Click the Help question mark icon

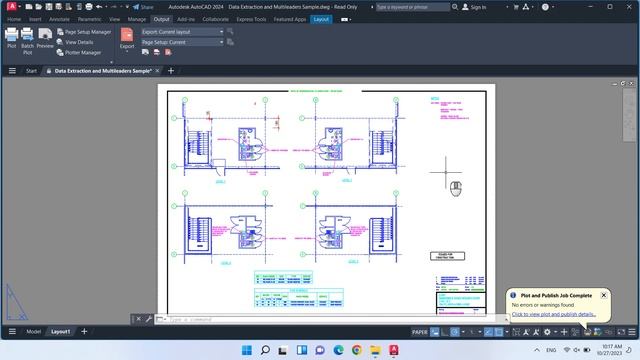545,7
